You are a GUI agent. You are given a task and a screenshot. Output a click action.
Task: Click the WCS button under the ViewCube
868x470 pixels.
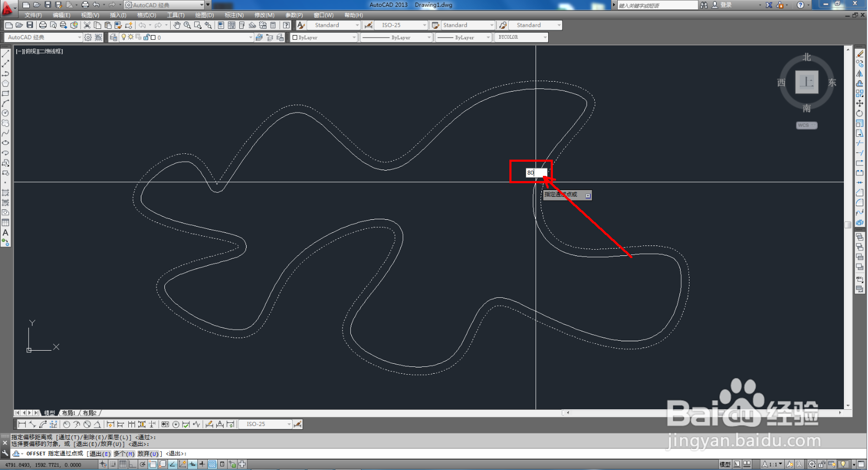[806, 126]
